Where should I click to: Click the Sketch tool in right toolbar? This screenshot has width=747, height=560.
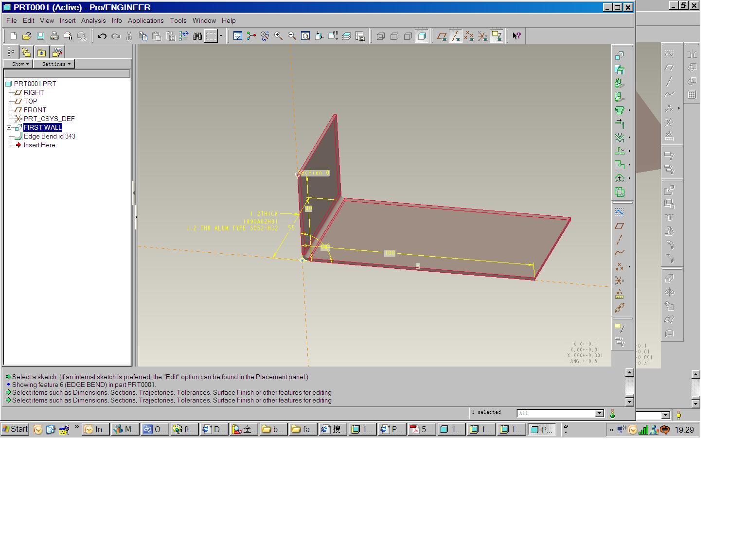click(x=619, y=212)
